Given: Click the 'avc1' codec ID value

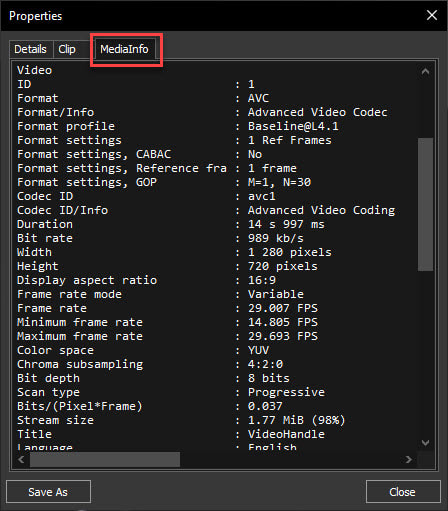Looking at the screenshot, I should click(262, 196).
